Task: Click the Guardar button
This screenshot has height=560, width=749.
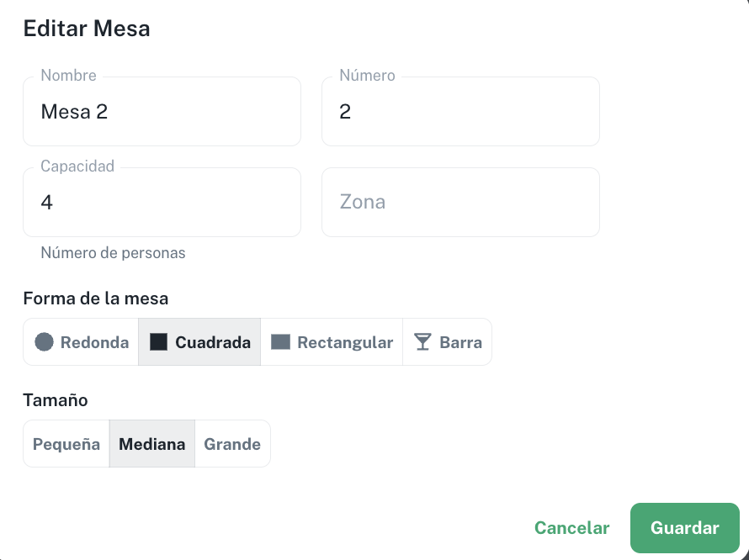Action: point(684,527)
